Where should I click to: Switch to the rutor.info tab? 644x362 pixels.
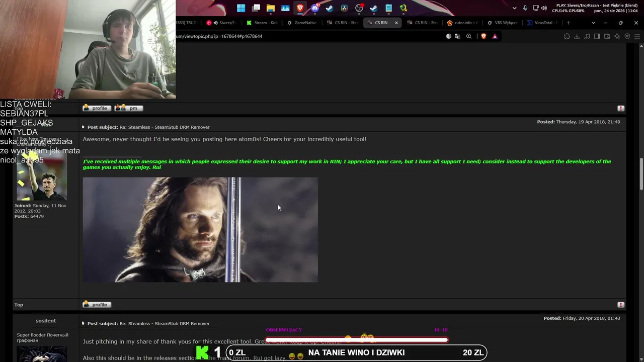point(463,23)
